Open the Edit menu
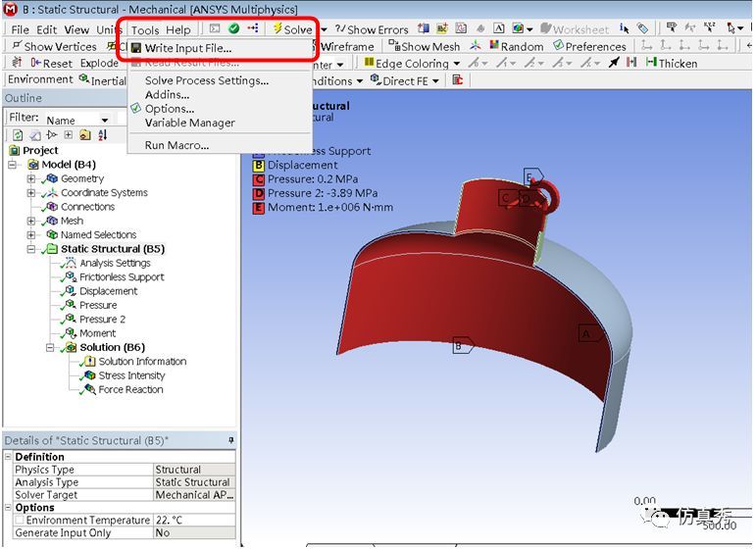756x549 pixels. click(46, 29)
